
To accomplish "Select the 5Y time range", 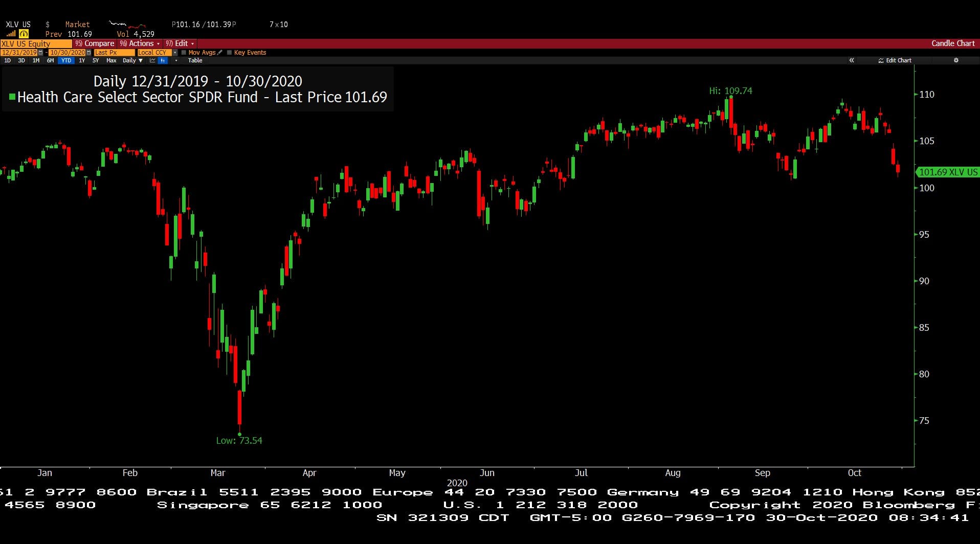I will click(96, 60).
